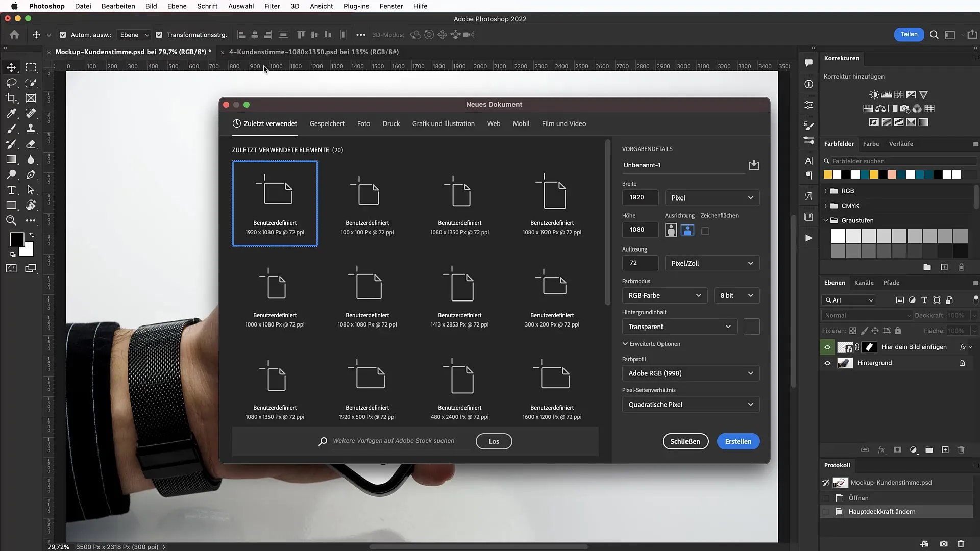
Task: Click the foreground color swatch
Action: point(17,239)
